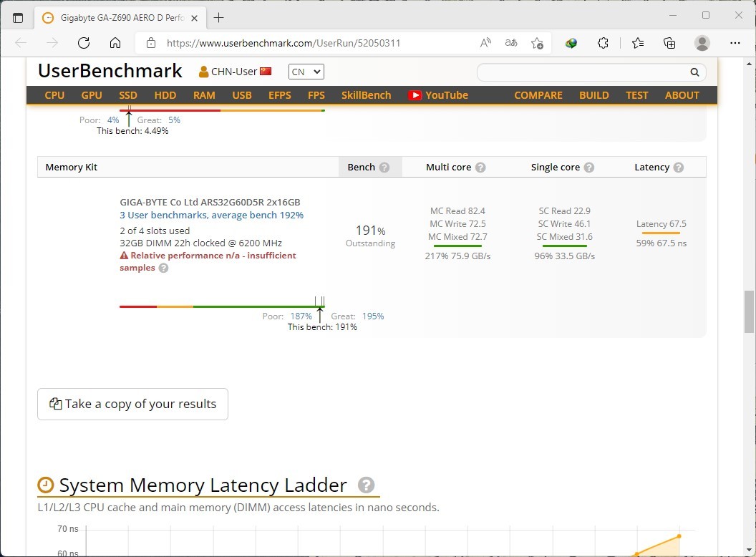
Task: Open the SSD menu item
Action: click(x=128, y=95)
